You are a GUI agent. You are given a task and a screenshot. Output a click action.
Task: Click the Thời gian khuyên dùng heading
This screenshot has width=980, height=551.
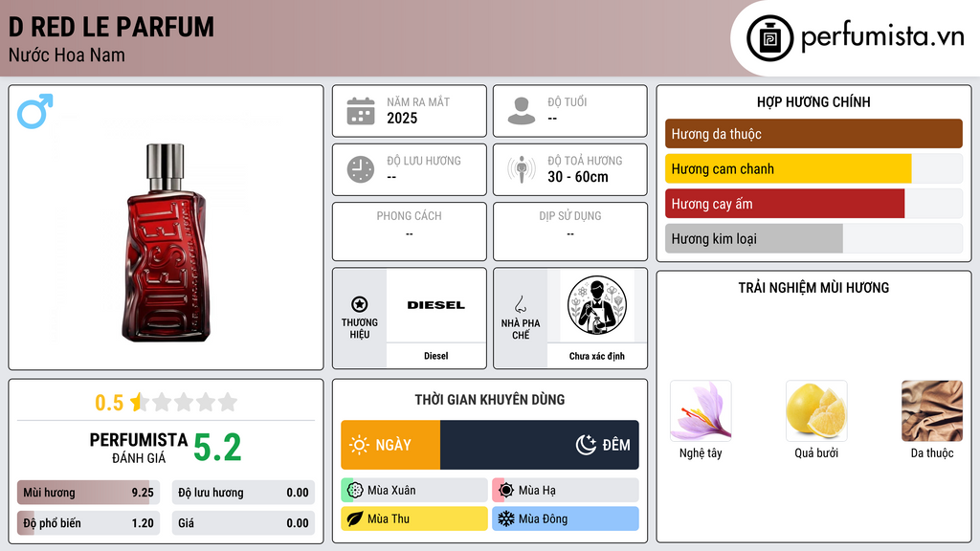490,399
